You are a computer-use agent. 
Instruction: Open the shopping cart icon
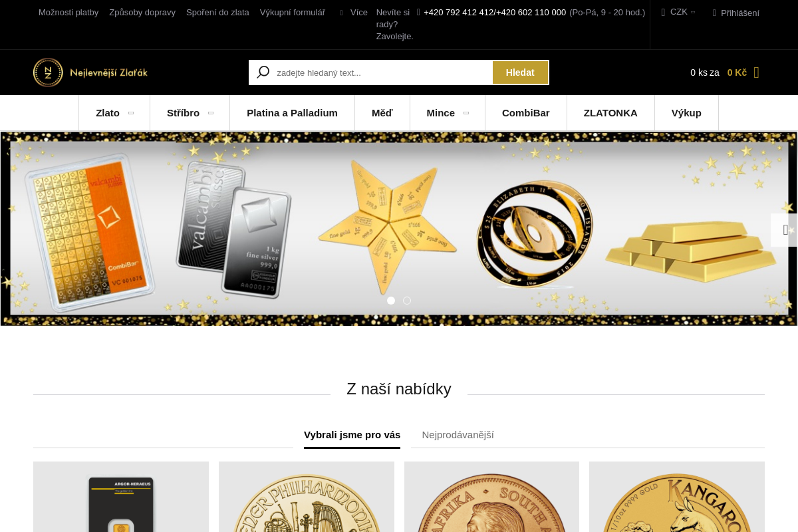pyautogui.click(x=756, y=72)
